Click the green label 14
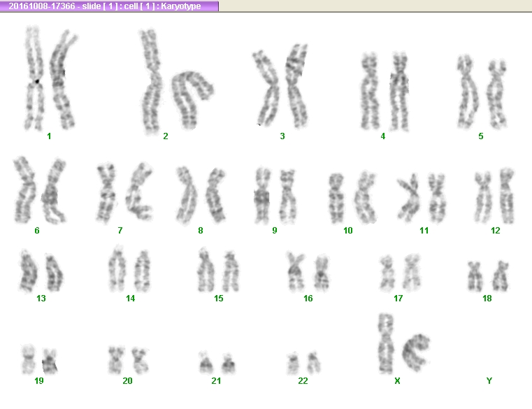Viewport: 532px width, 409px height. point(130,298)
